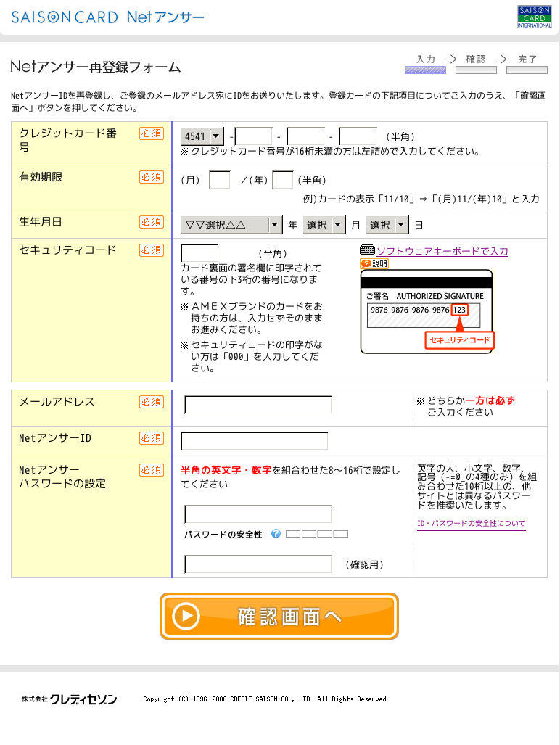The height and width of the screenshot is (745, 560).
Task: Expand the birth year selection dropdown
Action: click(x=231, y=225)
